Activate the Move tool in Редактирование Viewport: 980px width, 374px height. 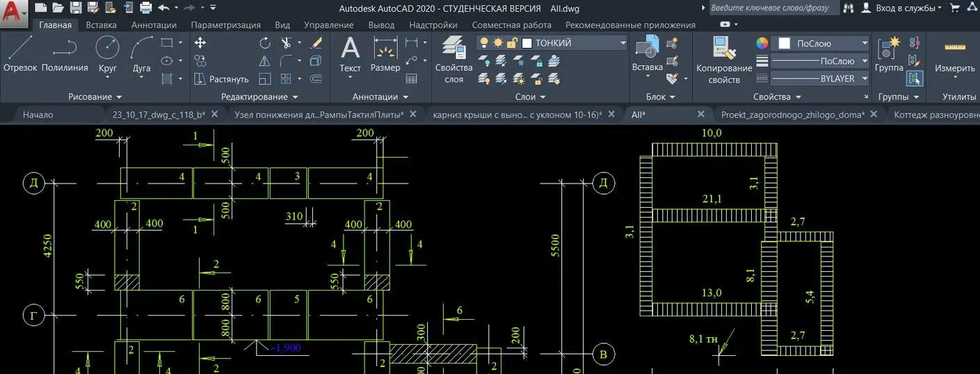[200, 42]
